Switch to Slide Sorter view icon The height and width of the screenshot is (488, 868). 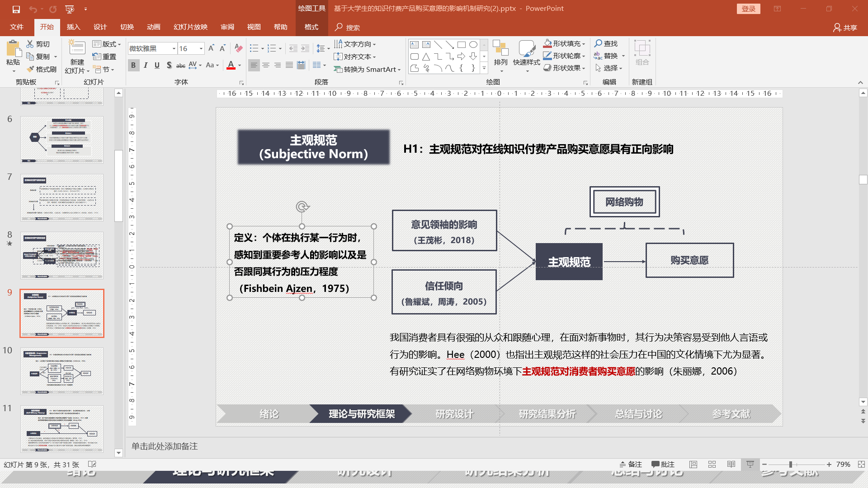tap(712, 465)
